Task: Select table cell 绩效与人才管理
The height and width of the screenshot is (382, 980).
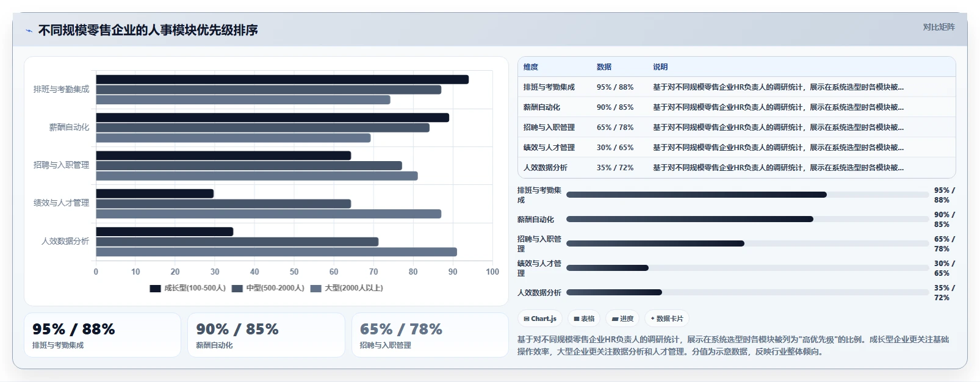Action: click(549, 148)
